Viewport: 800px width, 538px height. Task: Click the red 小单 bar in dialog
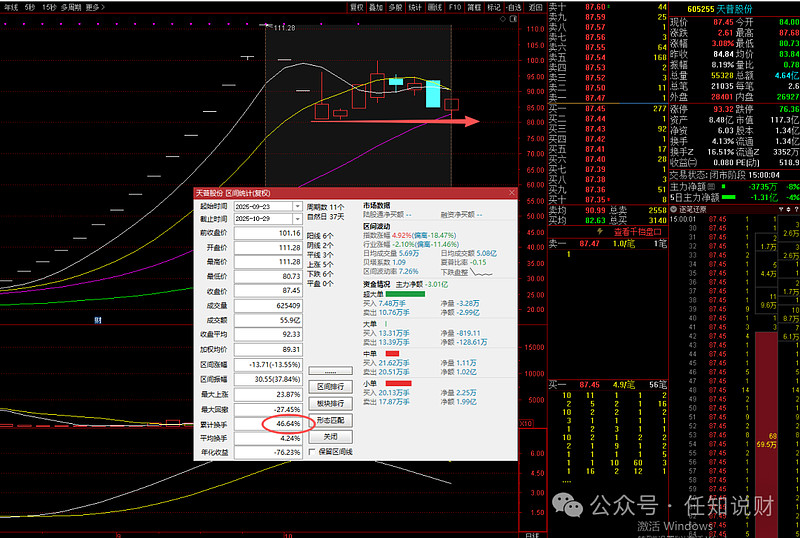(x=398, y=383)
